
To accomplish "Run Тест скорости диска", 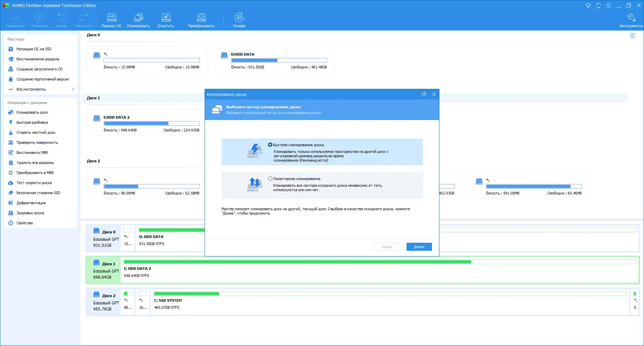I will tap(34, 183).
